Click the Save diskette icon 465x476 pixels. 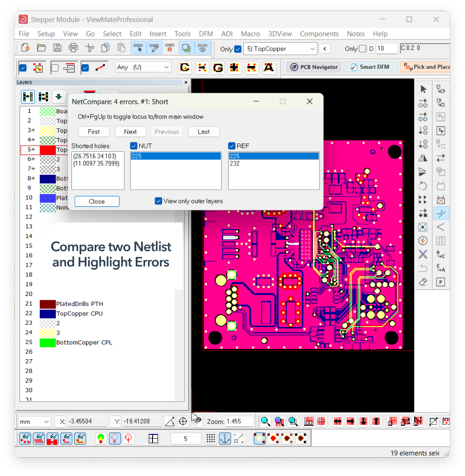57,47
